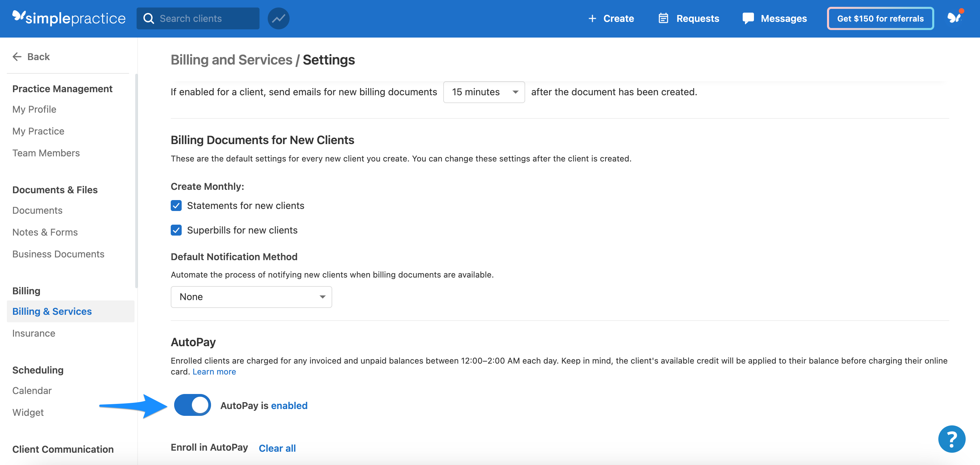
Task: Click the sidebar scrollbar
Action: [x=136, y=181]
